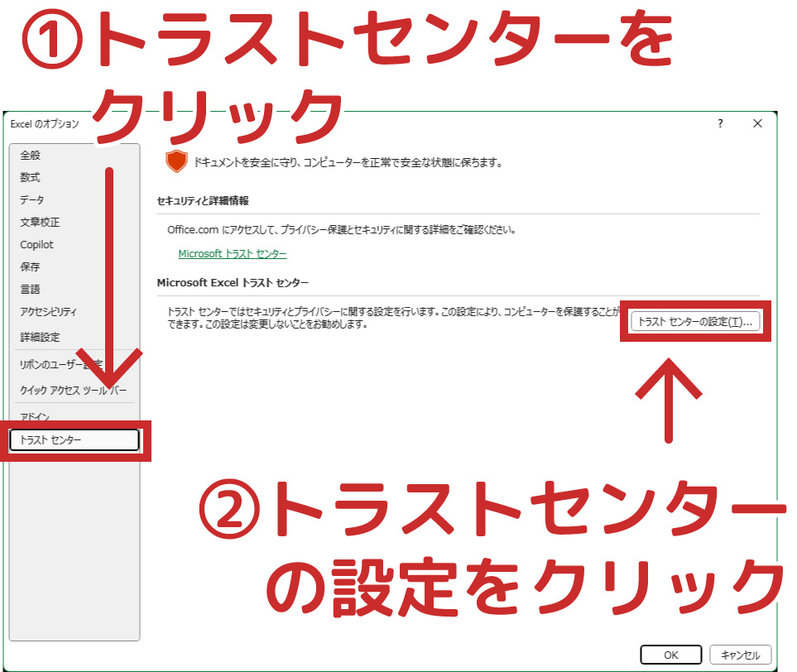The image size is (797, 672).
Task: Click the Microsoft Excel トラスト センター heading
Action: coord(233,283)
